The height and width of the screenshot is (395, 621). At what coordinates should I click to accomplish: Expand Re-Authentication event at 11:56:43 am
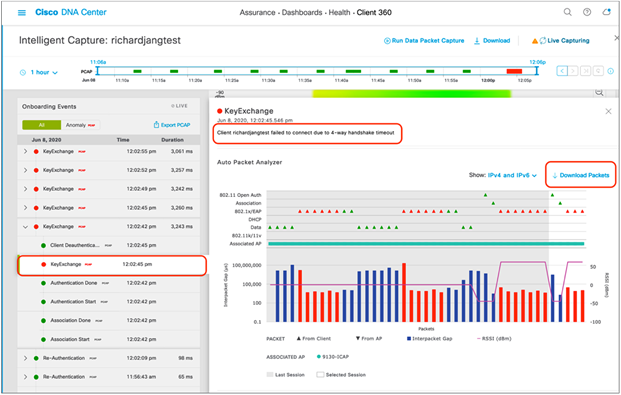[x=25, y=377]
